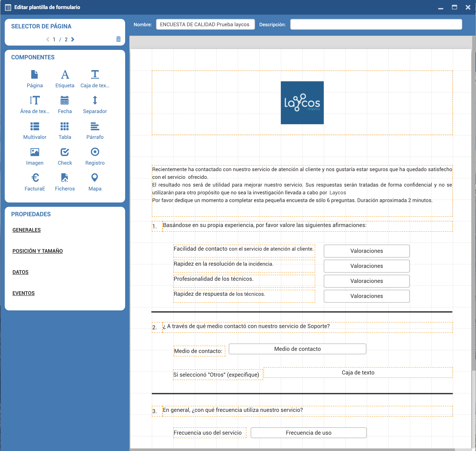
Task: Select 'Rapidez en la resolución' label
Action: pos(244,266)
